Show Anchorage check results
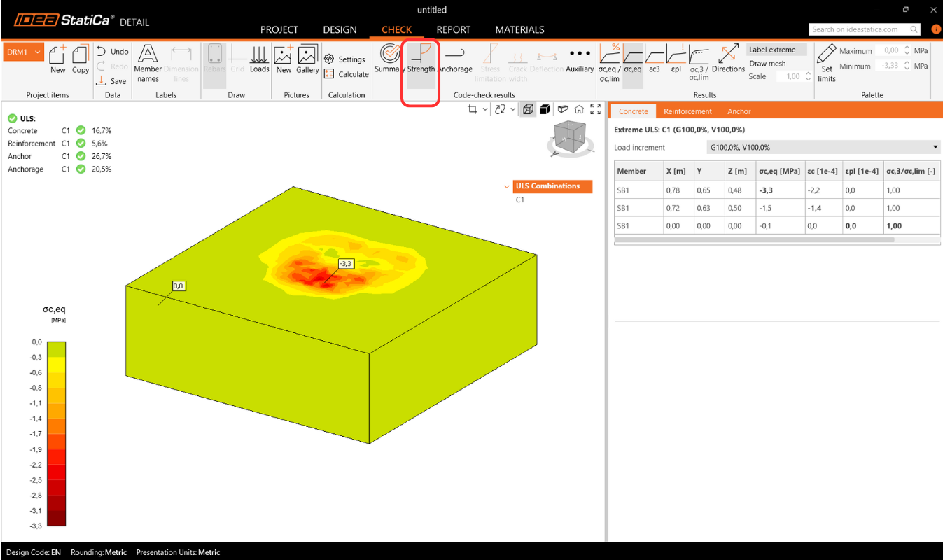Image resolution: width=943 pixels, height=560 pixels. tap(455, 59)
